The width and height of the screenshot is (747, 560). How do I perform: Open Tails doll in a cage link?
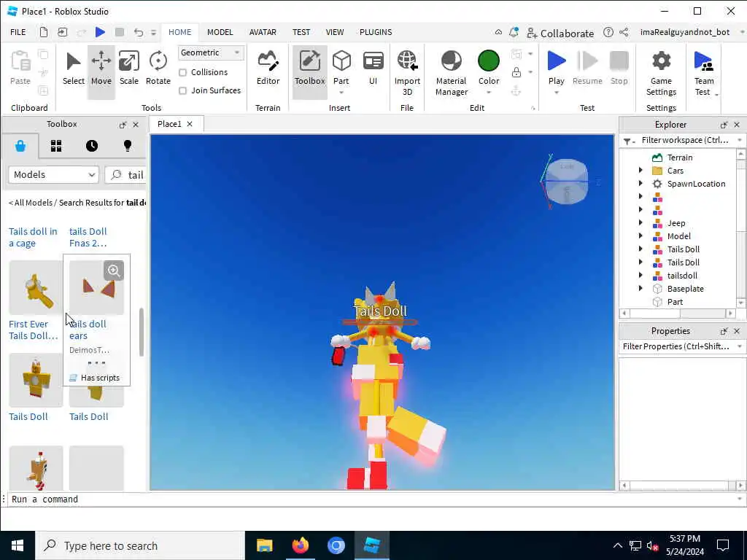tap(33, 237)
